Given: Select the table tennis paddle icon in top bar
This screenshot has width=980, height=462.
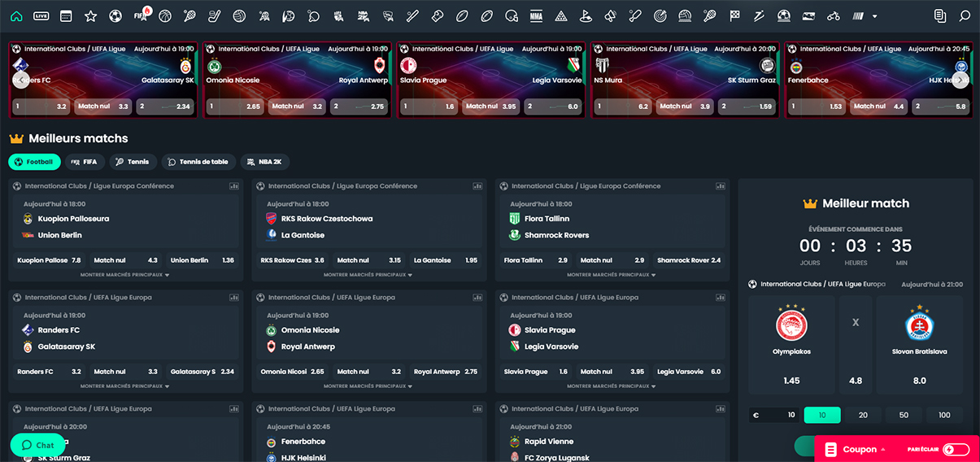Looking at the screenshot, I should pyautogui.click(x=314, y=15).
